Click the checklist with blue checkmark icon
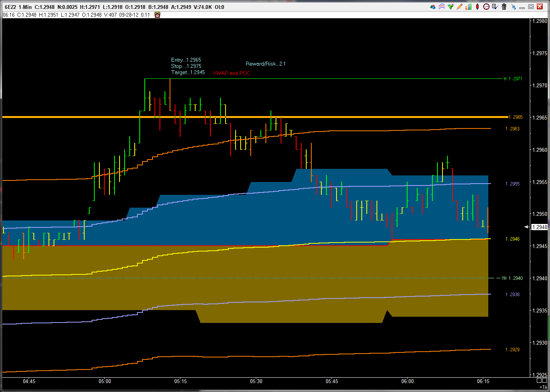Viewport: 550px width, 392px height. 495,7
